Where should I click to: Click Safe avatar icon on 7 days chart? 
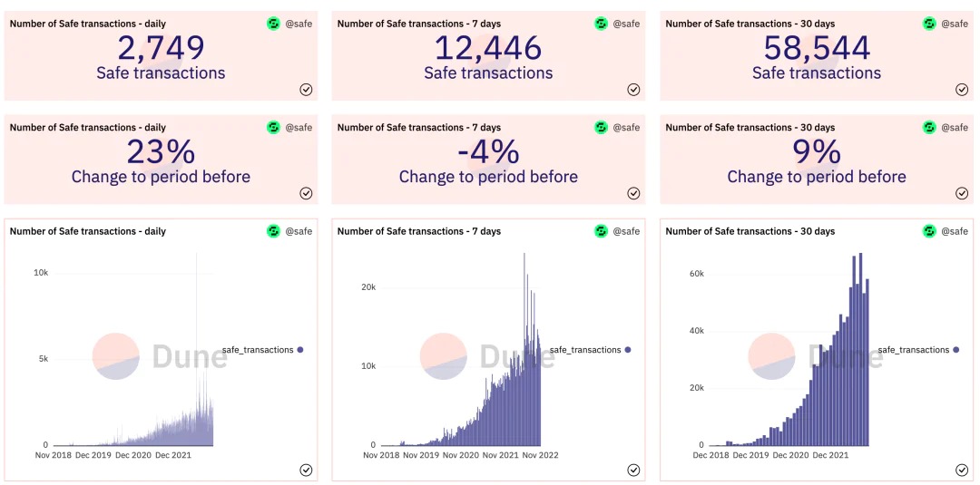[601, 231]
